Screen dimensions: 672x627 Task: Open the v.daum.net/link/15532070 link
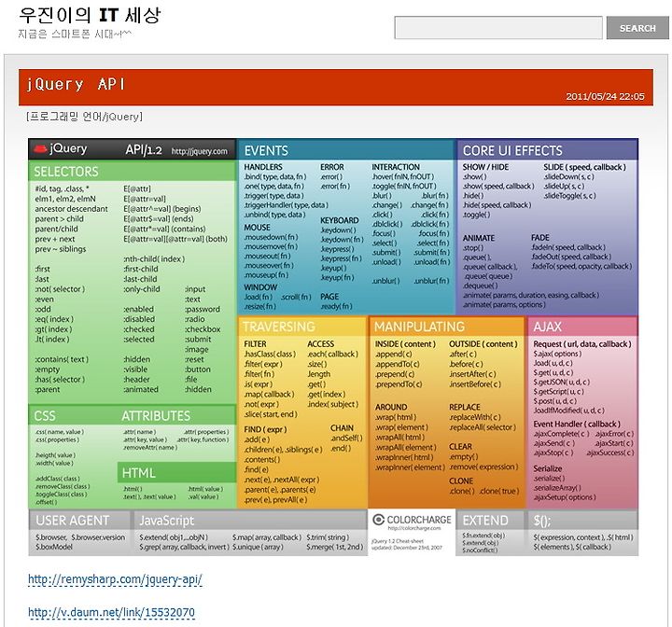coord(111,612)
